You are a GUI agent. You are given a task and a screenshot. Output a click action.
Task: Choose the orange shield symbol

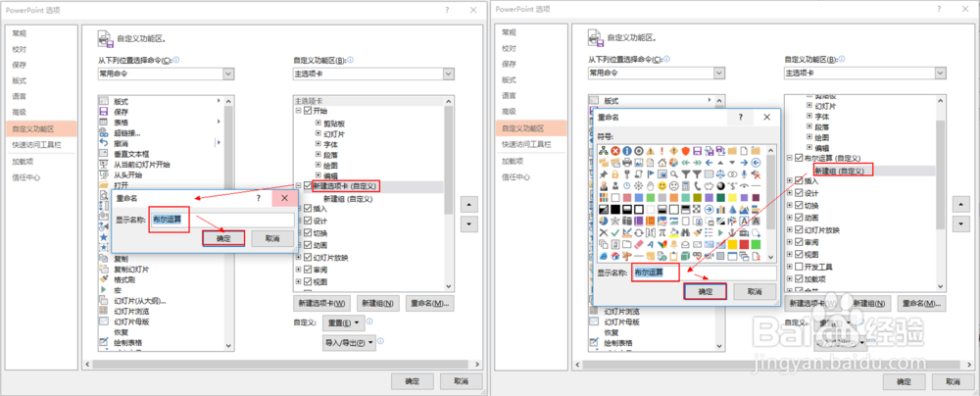686,151
